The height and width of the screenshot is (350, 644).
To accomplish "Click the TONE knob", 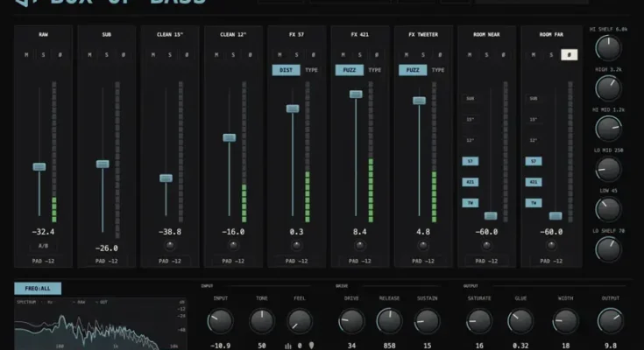I will [262, 321].
